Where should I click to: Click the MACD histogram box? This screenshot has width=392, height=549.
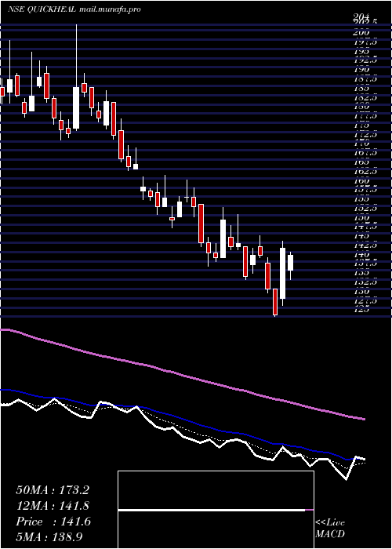pos(216,510)
